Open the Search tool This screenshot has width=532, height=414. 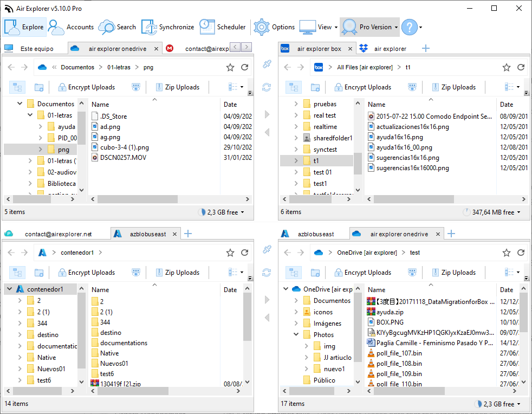click(x=117, y=27)
